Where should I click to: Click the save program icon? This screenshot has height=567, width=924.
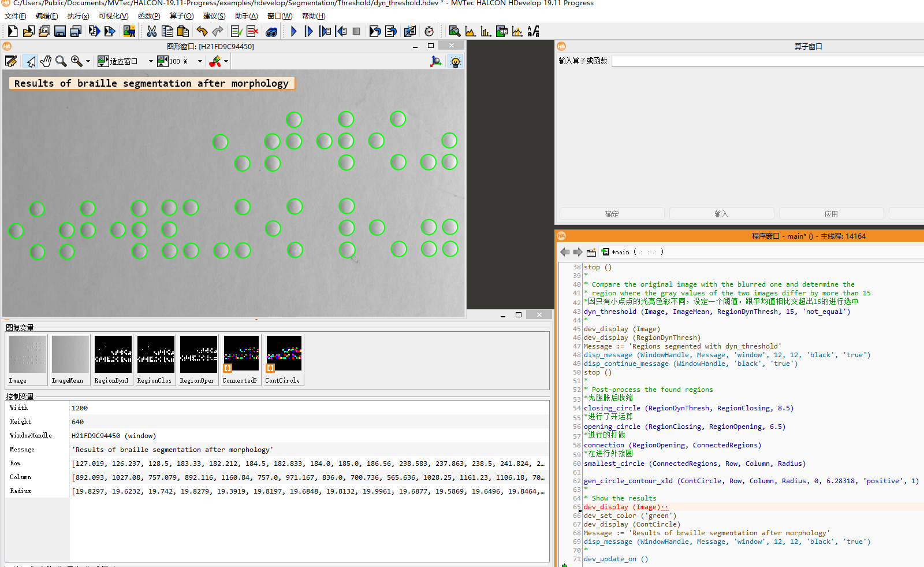[x=59, y=31]
